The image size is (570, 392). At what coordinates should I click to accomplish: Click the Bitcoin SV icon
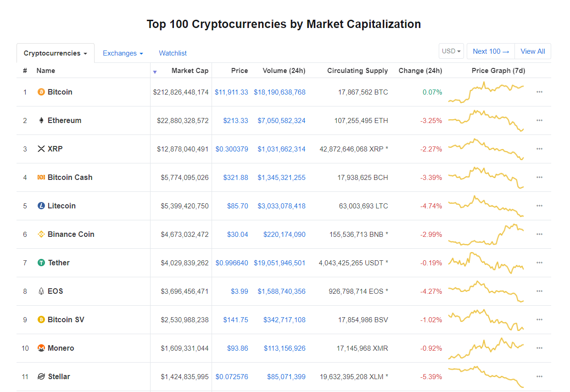[41, 319]
